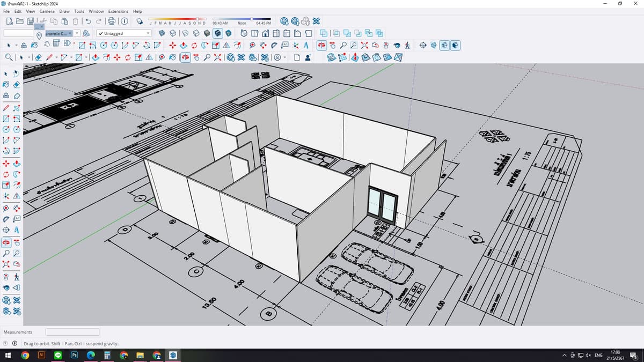Select the Sandbox Drape tool
This screenshot has width=644, height=362.
coord(376,57)
